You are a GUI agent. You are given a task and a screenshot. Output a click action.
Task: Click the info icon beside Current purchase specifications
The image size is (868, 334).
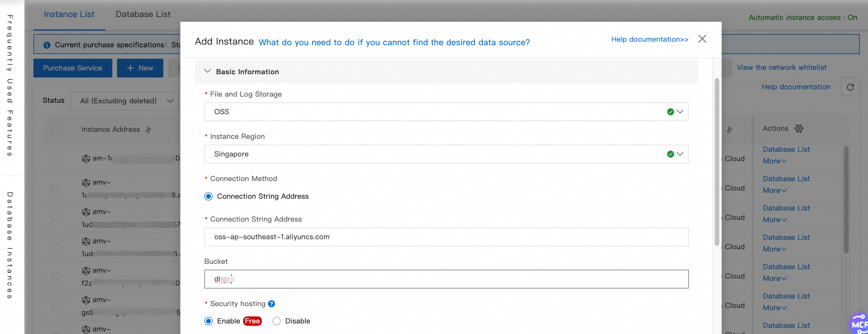(47, 45)
